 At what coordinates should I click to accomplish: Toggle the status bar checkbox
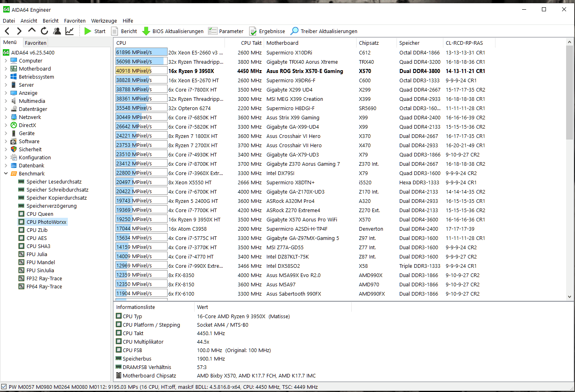pyautogui.click(x=4, y=387)
